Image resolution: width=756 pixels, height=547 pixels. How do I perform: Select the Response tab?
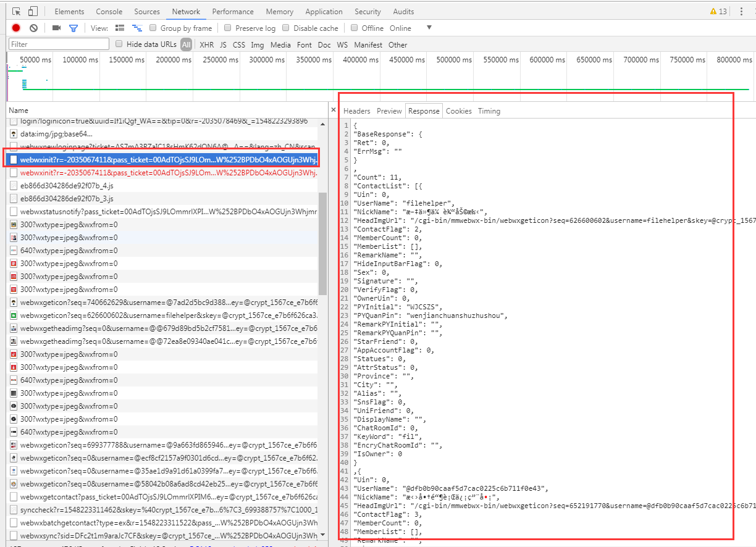(424, 111)
